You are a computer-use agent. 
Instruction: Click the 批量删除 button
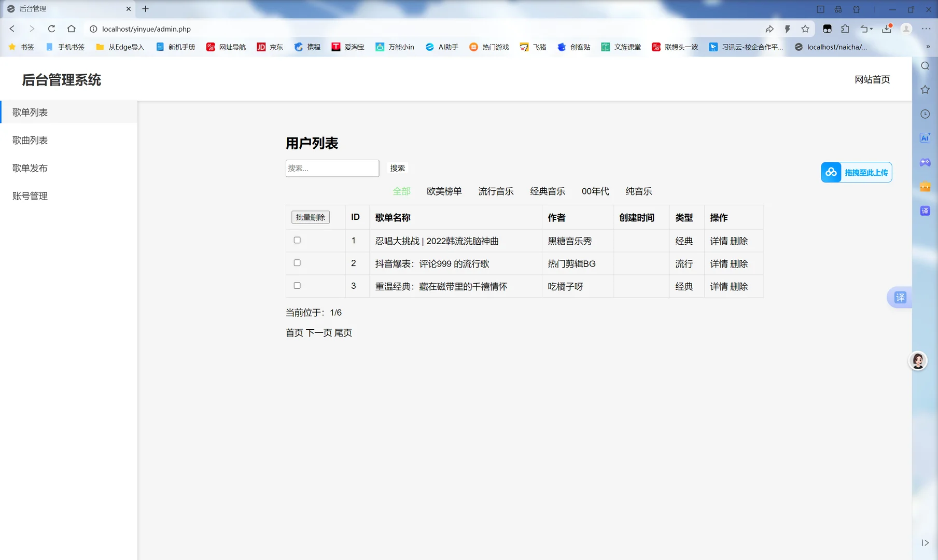(310, 217)
